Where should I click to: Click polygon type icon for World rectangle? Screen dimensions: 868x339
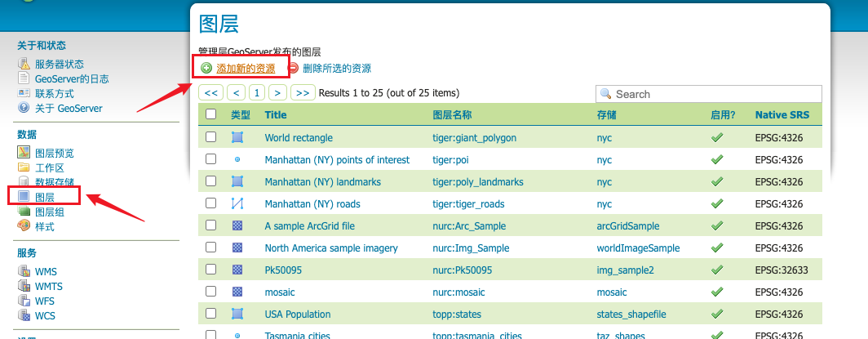237,136
